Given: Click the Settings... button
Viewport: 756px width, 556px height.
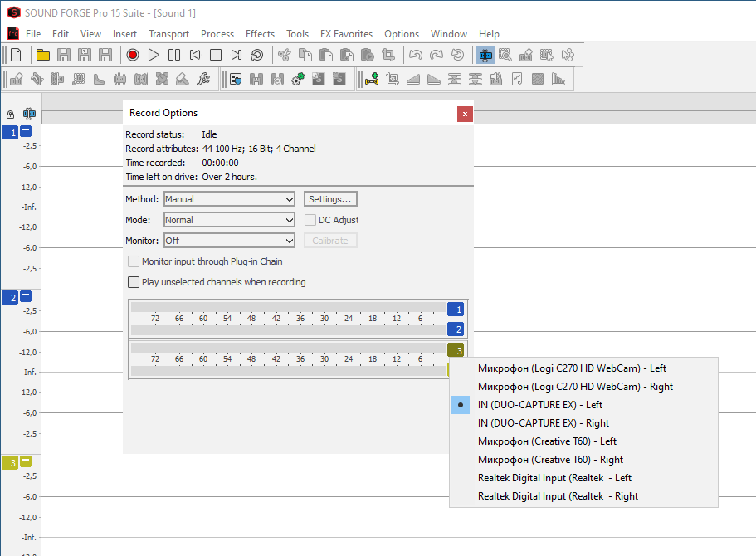Looking at the screenshot, I should point(330,199).
